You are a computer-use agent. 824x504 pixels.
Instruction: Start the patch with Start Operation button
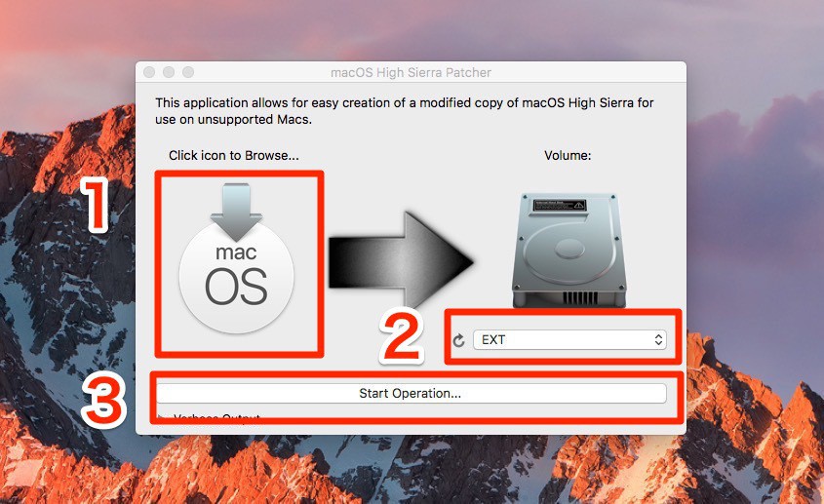point(411,393)
